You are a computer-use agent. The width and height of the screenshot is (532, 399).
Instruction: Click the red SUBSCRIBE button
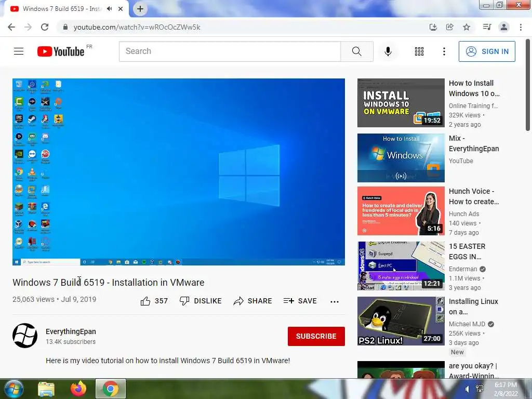(316, 336)
